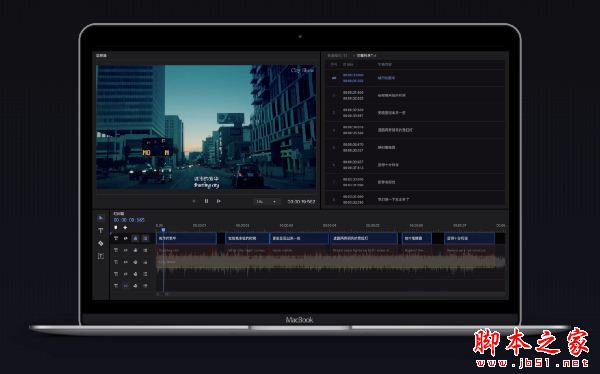
Task: Select the Text (T) tool in timeline sidebar
Action: point(101,230)
